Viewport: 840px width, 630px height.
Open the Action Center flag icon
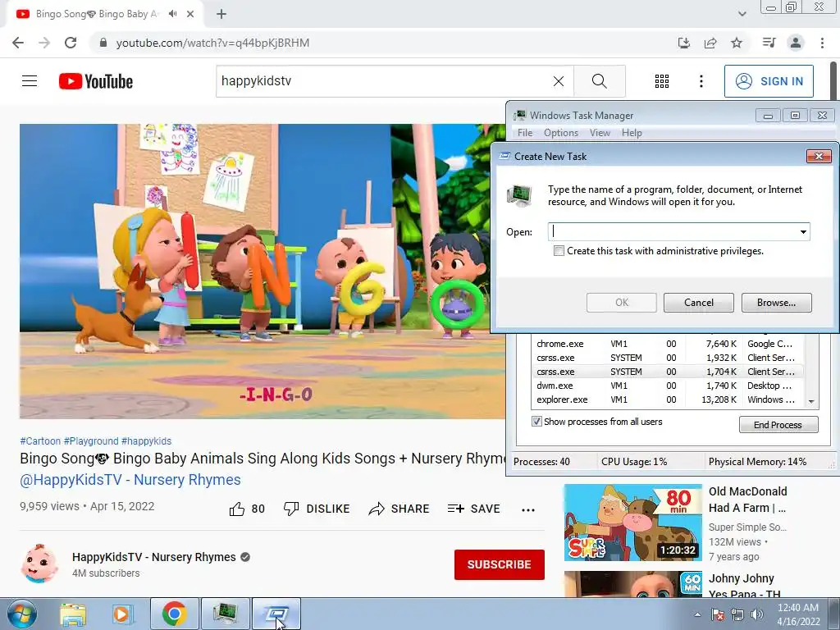718,614
